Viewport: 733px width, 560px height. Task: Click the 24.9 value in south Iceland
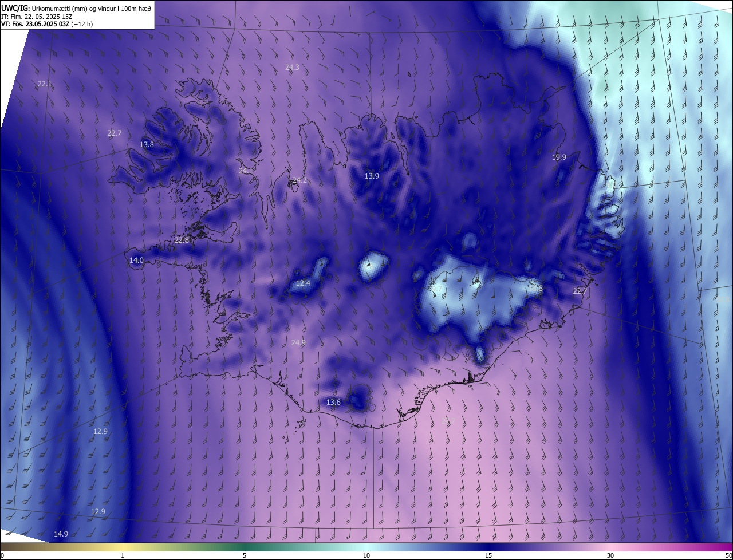tap(298, 342)
